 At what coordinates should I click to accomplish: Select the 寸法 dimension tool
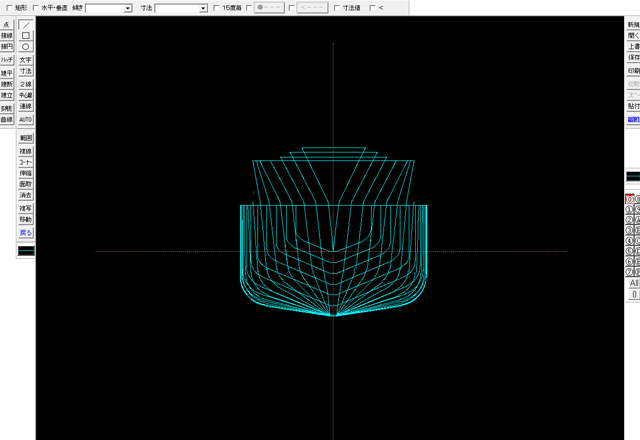coord(26,71)
